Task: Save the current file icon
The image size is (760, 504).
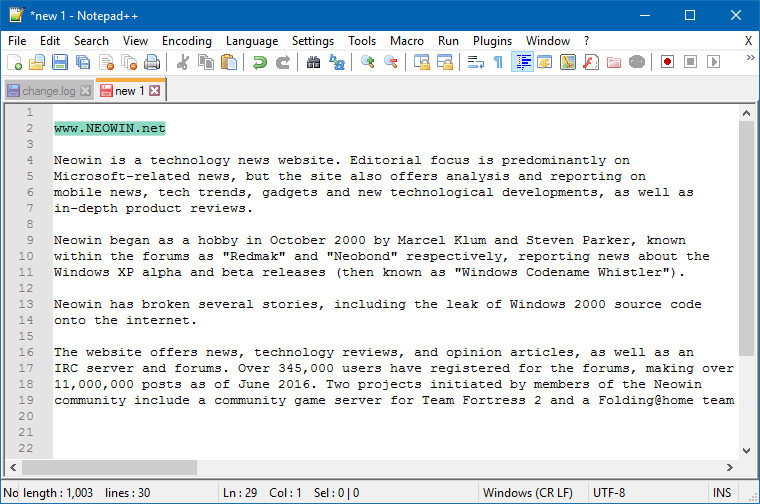Action: [60, 62]
